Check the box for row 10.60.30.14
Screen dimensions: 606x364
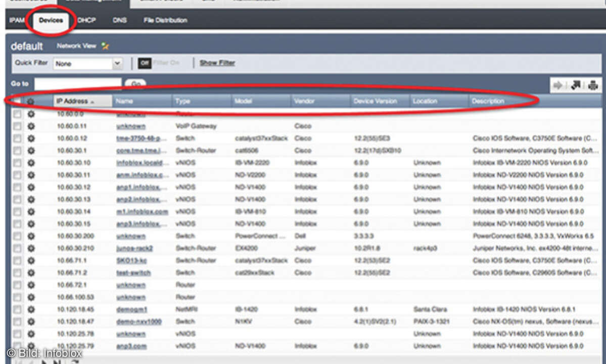[x=17, y=212]
